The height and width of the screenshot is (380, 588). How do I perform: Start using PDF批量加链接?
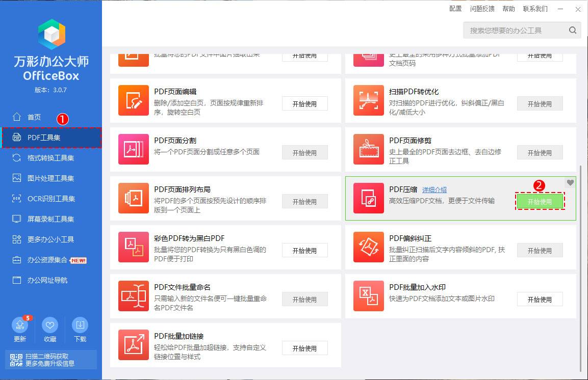(x=304, y=348)
